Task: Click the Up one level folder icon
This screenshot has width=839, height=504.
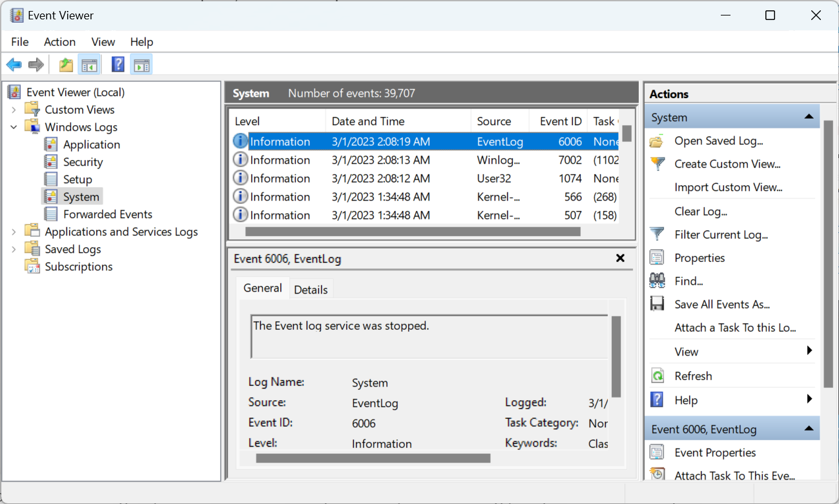Action: pyautogui.click(x=66, y=65)
